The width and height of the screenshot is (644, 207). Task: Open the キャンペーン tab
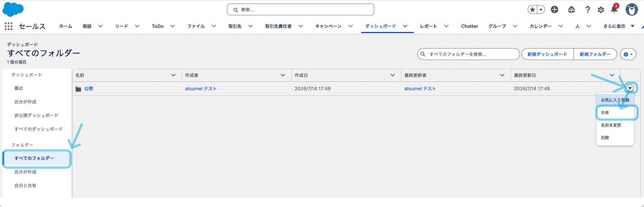pos(328,26)
